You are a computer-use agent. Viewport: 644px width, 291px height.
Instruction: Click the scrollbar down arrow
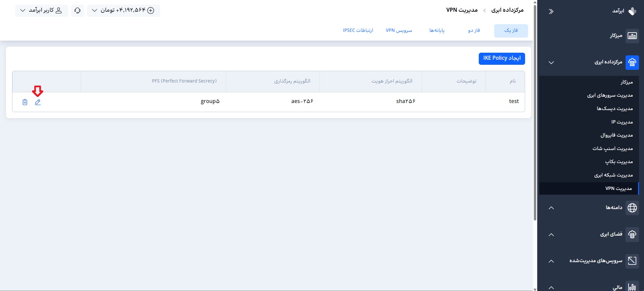coord(535,289)
